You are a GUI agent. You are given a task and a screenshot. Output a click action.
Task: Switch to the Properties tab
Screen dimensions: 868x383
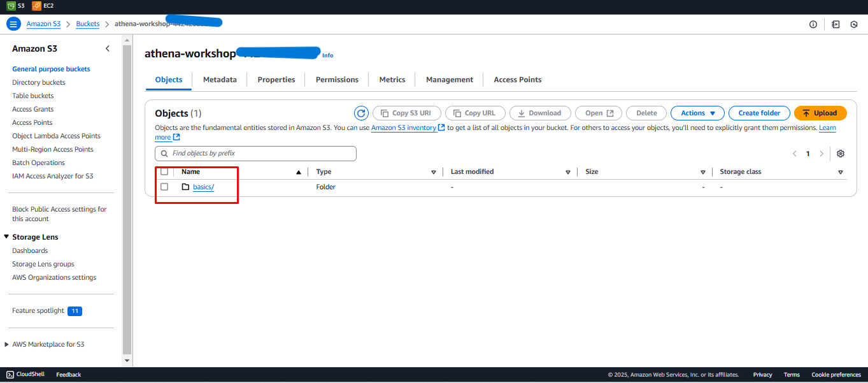tap(276, 80)
